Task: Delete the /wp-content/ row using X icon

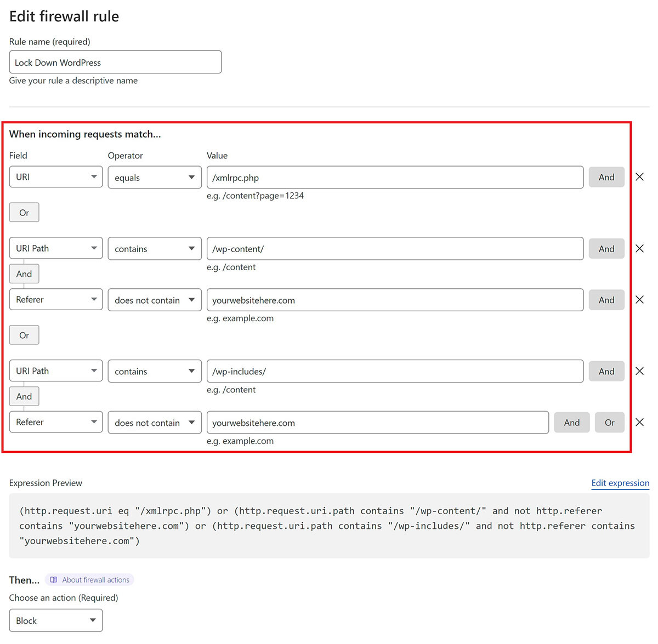Action: point(639,249)
